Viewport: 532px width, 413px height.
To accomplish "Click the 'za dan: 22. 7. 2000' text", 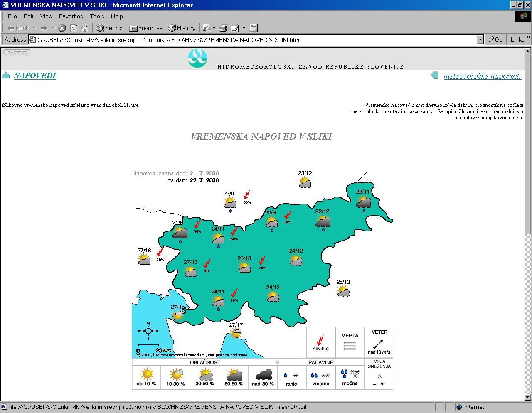I will click(193, 181).
